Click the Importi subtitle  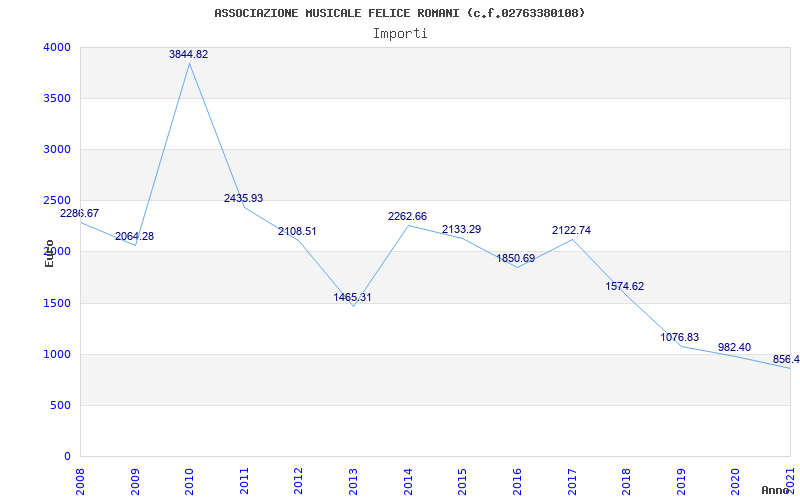tap(400, 34)
